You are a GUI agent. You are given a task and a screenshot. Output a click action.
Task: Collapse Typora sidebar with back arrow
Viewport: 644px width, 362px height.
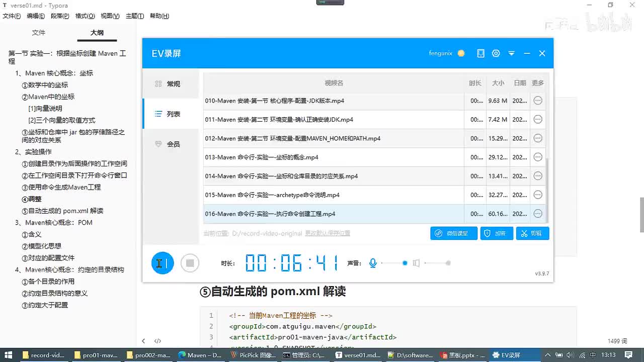pyautogui.click(x=143, y=341)
